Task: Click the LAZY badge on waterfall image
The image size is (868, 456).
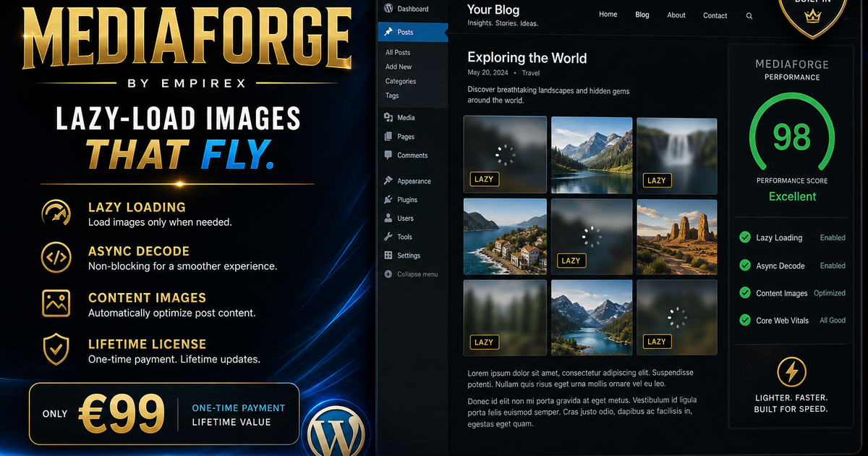Action: [657, 180]
